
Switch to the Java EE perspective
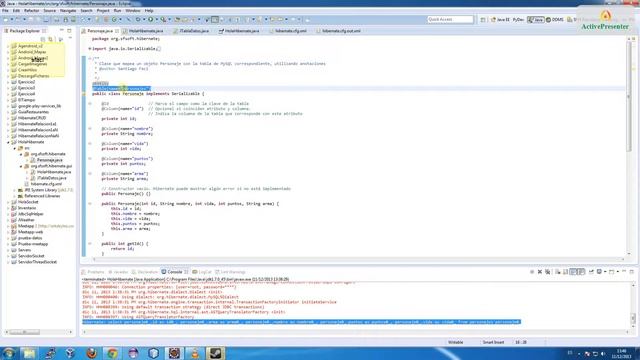point(500,20)
